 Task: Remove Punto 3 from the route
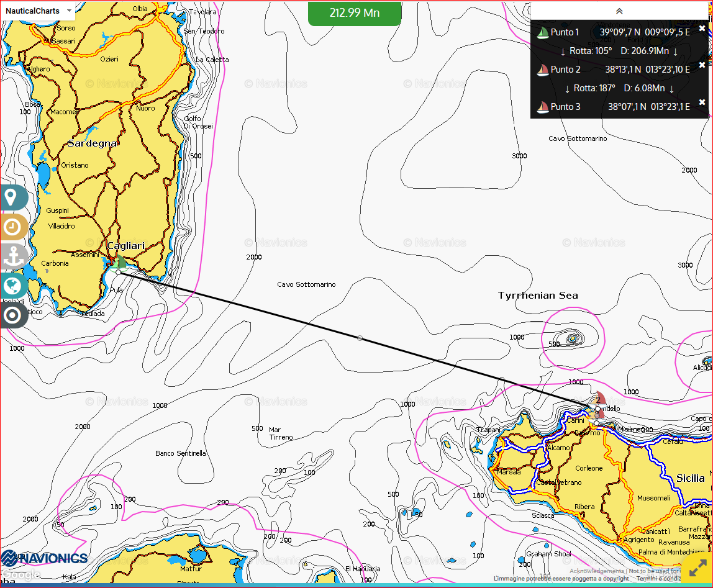coord(702,102)
